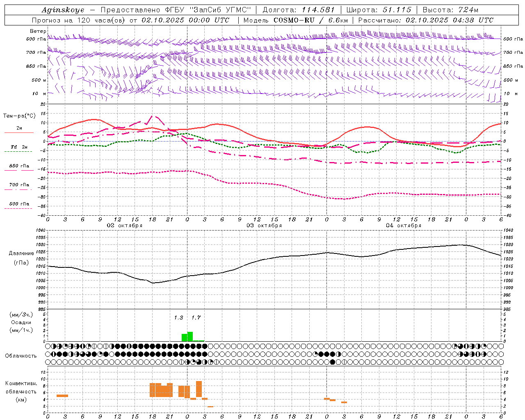
Task: Click the tallest green precipitation bar
Action: pos(190,336)
